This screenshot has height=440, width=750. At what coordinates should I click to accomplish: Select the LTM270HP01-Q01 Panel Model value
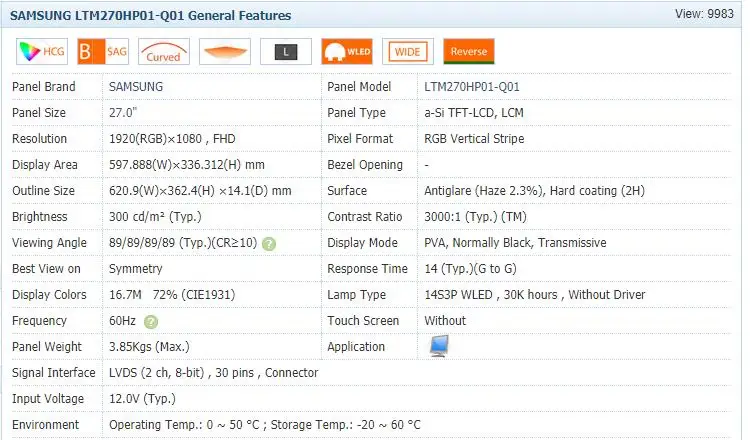pos(472,87)
